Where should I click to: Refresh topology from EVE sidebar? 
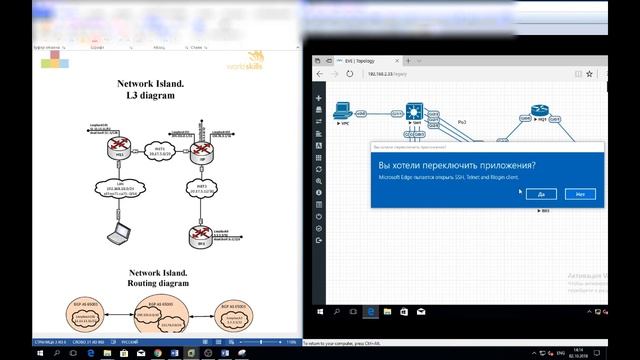[x=319, y=169]
